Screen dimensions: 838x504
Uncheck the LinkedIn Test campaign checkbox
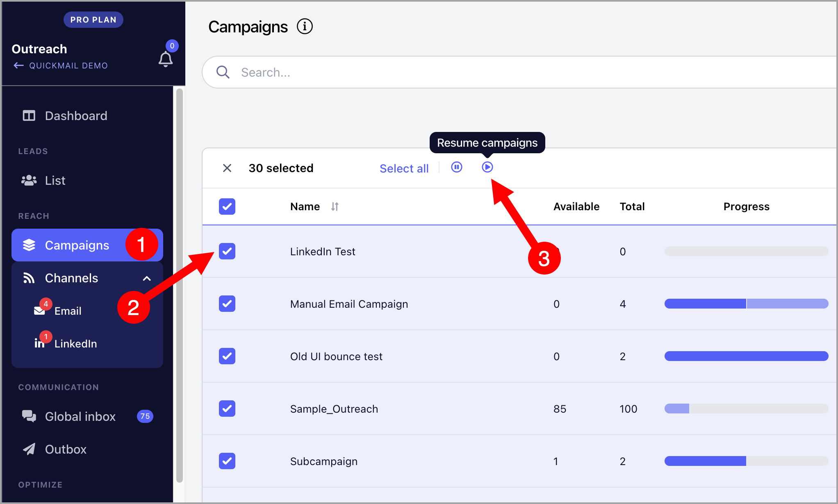(227, 251)
